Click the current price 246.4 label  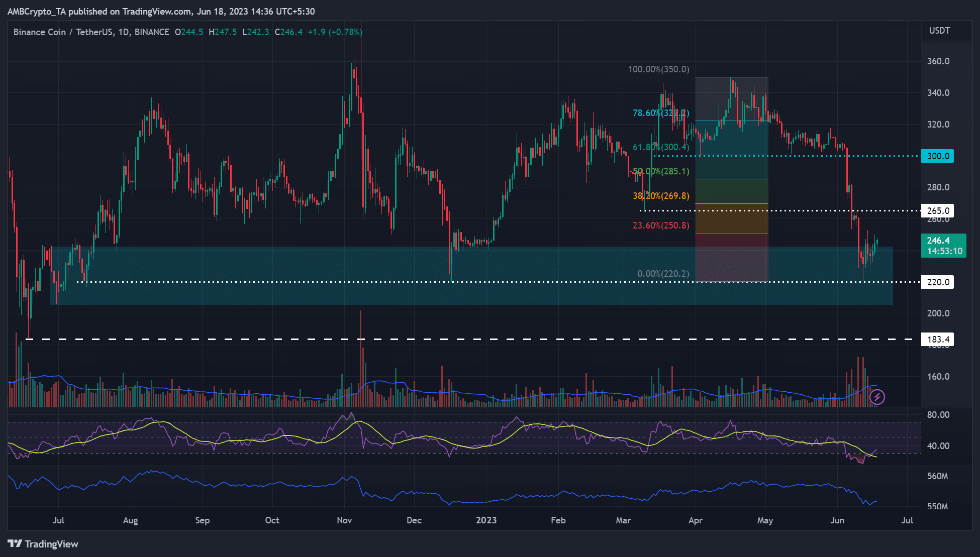coord(938,241)
